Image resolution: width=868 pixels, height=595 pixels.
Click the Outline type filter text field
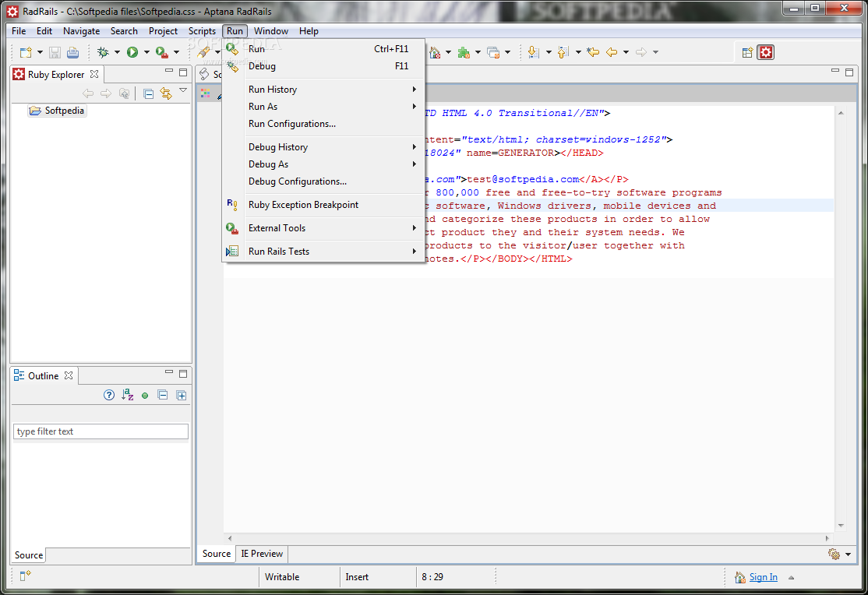pos(101,431)
